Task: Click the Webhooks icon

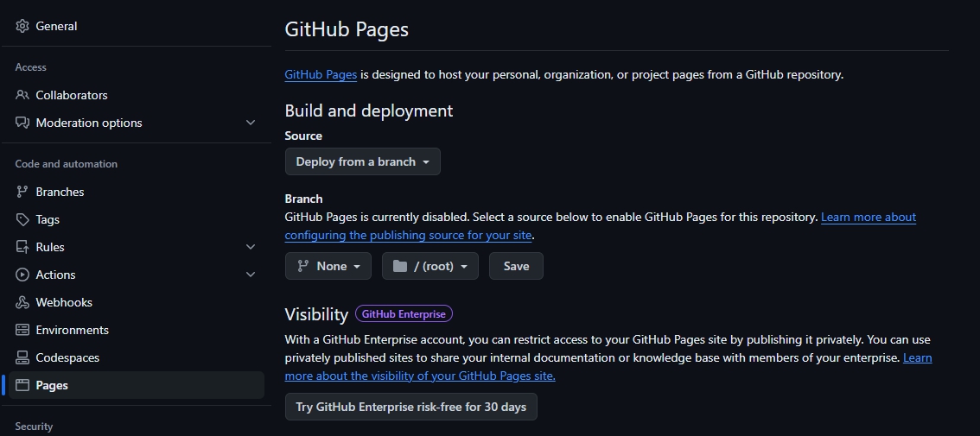Action: coord(22,302)
